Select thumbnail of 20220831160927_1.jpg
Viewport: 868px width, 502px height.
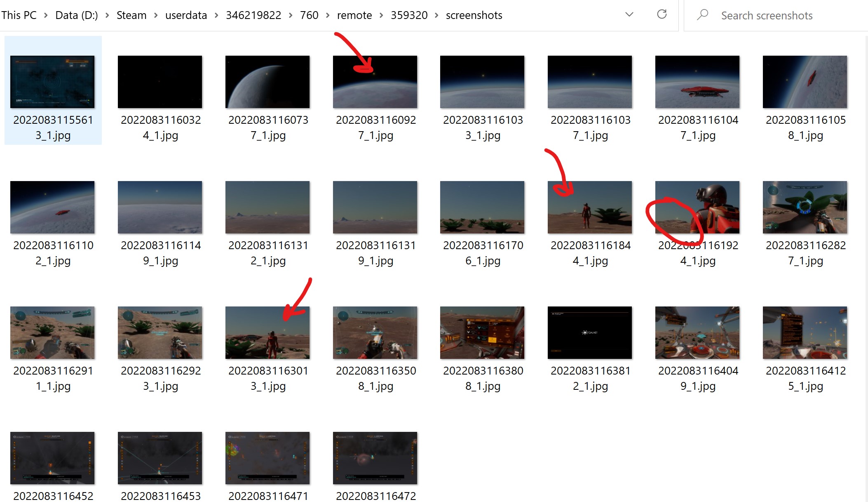click(375, 82)
